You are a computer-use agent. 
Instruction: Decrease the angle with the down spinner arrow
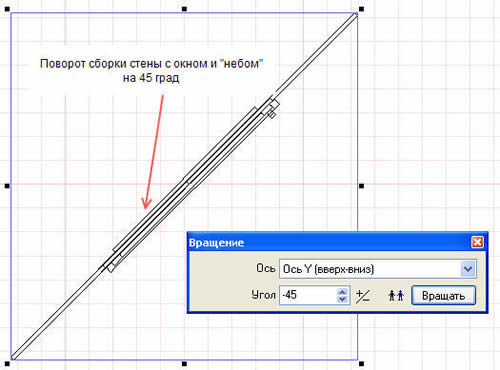[x=342, y=299]
